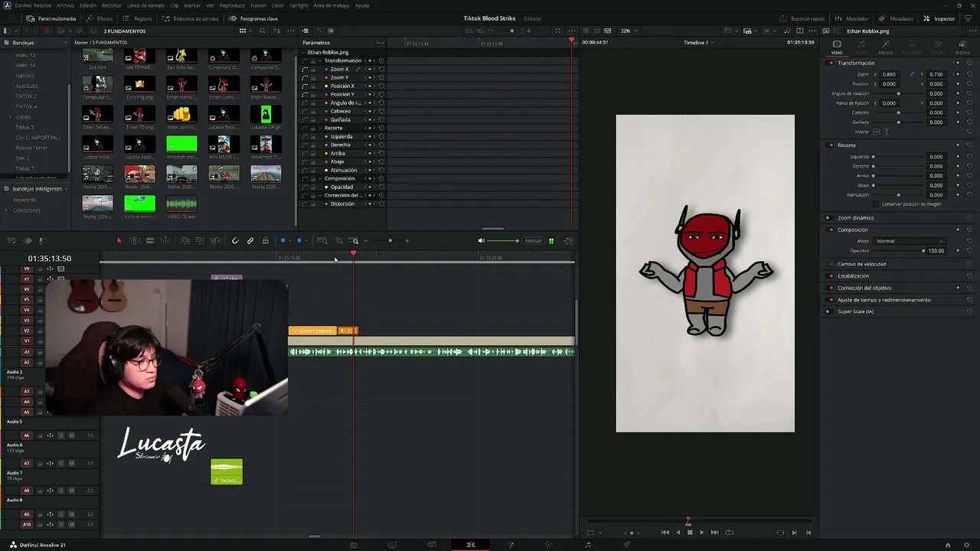Enable the Super Scale (IA) switch
The width and height of the screenshot is (980, 551).
coord(828,311)
